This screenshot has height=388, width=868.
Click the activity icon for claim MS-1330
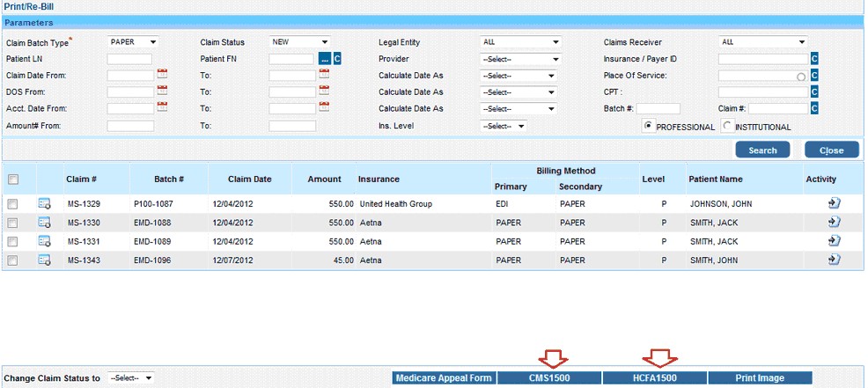click(835, 223)
